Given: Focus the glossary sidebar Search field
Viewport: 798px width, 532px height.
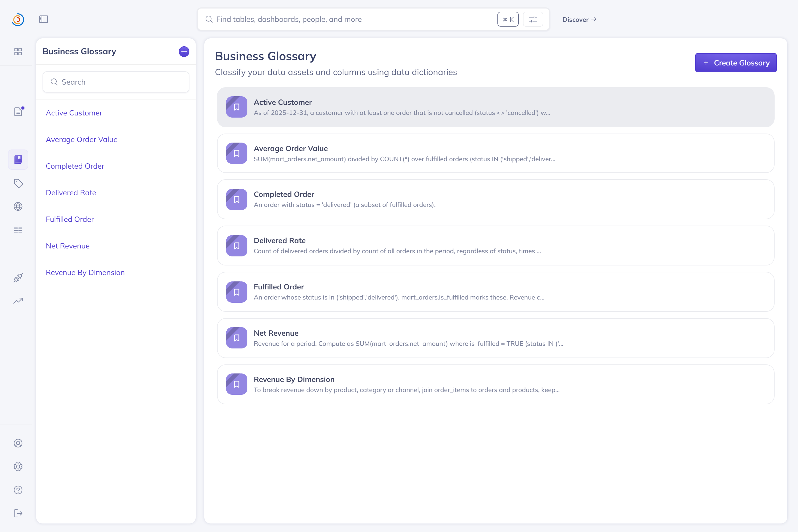Looking at the screenshot, I should 116,82.
